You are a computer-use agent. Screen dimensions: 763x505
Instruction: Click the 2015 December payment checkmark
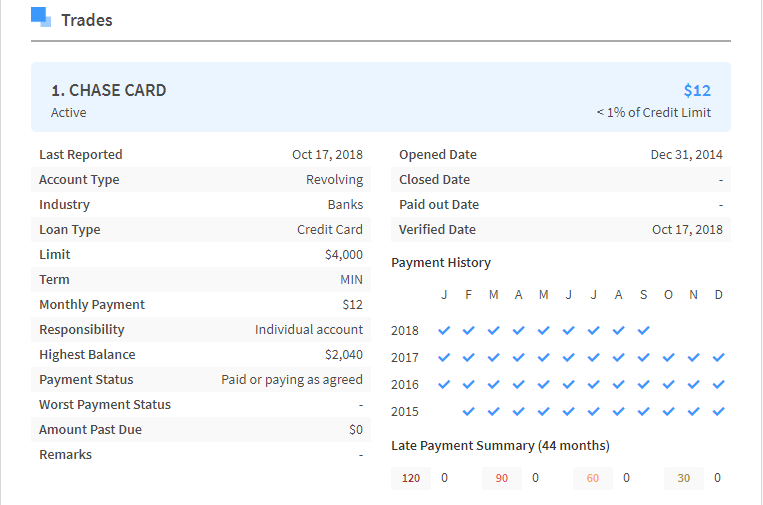pos(718,412)
